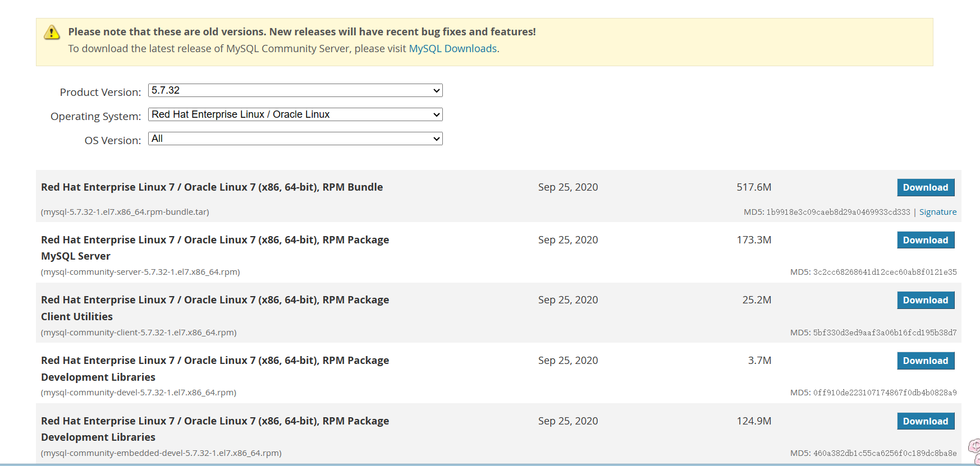Open the Signature link for RPM bundle

[938, 212]
